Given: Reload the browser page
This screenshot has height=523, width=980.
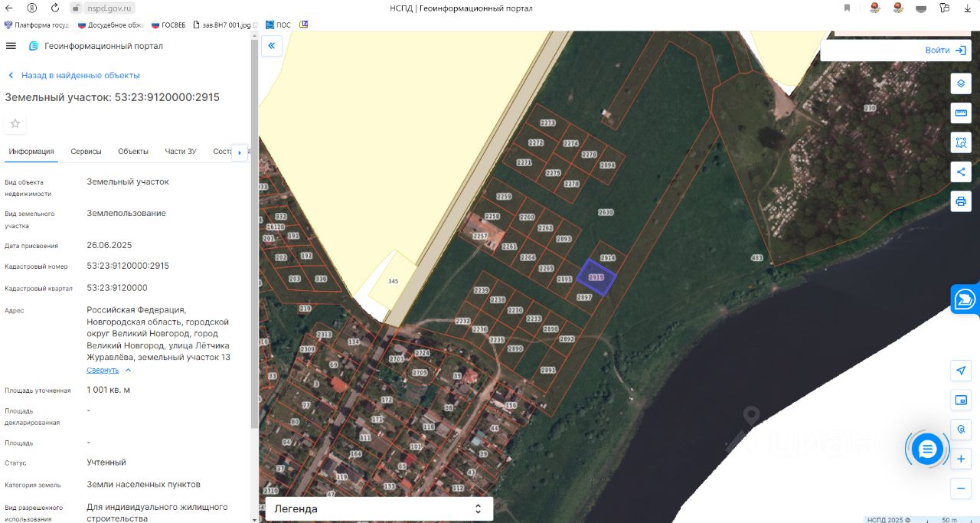Looking at the screenshot, I should pyautogui.click(x=55, y=8).
